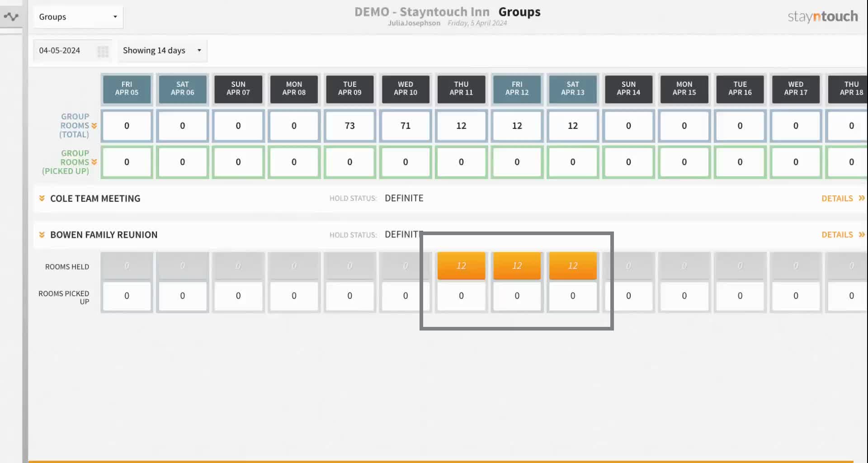Open the activity pulse icon in sidebar
Viewport: 868px width, 463px height.
tap(11, 17)
